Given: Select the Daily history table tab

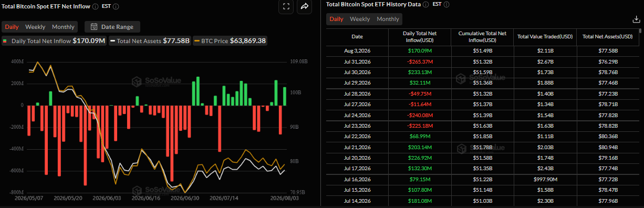Looking at the screenshot, I should coord(337,19).
